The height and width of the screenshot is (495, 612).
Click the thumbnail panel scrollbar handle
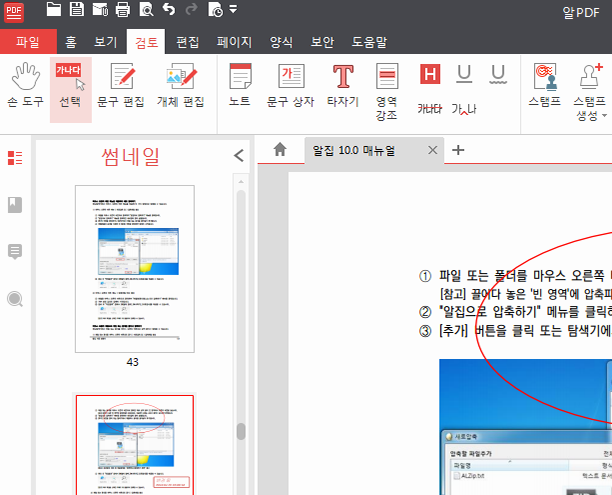tap(241, 431)
